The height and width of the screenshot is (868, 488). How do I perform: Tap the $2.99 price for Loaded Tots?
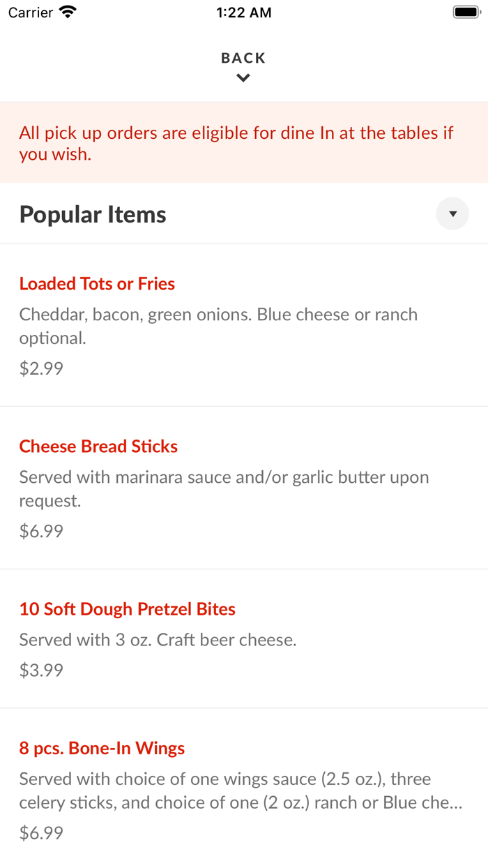tap(41, 368)
